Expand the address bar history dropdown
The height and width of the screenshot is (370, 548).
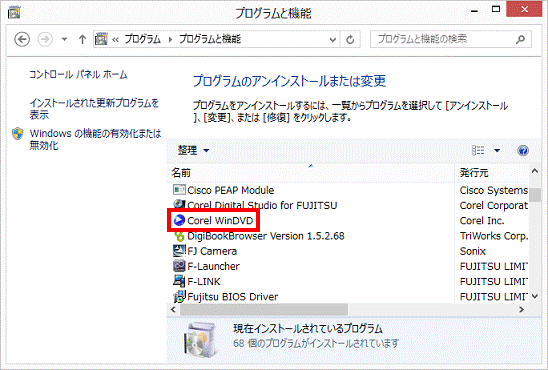pyautogui.click(x=333, y=40)
